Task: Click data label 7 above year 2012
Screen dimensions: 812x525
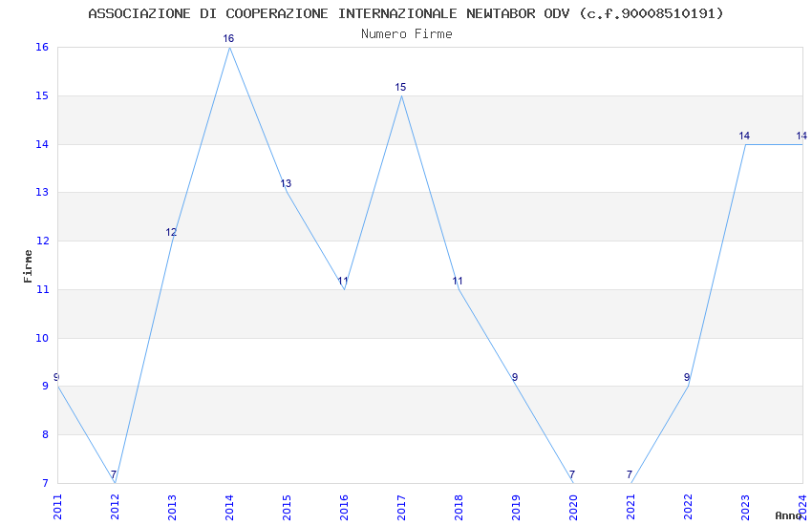Action: pyautogui.click(x=114, y=474)
